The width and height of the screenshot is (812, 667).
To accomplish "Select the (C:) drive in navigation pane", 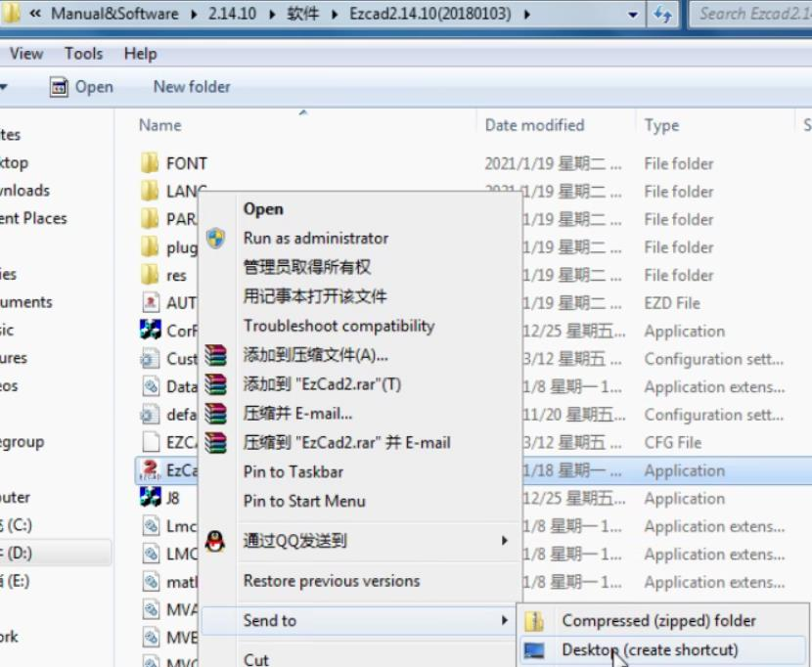I will point(16,525).
